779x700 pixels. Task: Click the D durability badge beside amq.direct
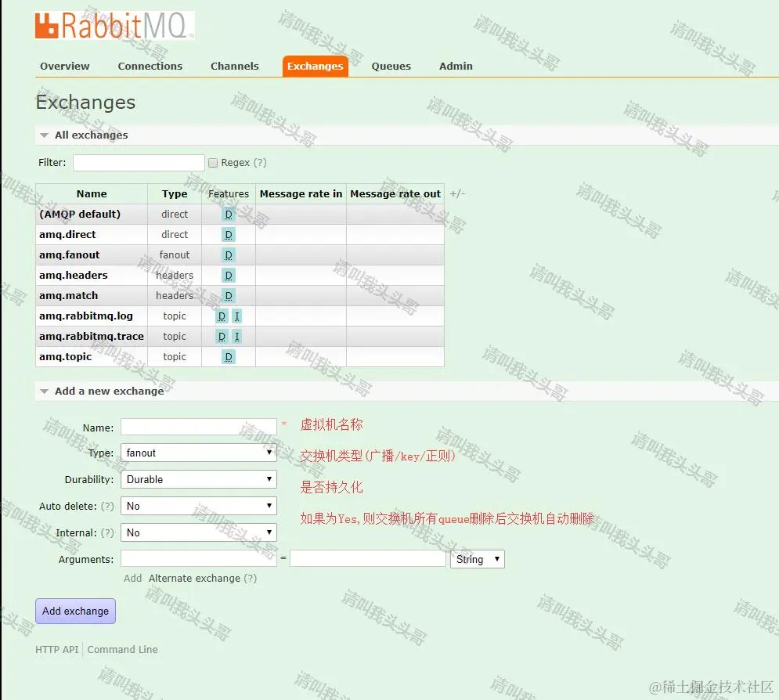click(x=229, y=234)
